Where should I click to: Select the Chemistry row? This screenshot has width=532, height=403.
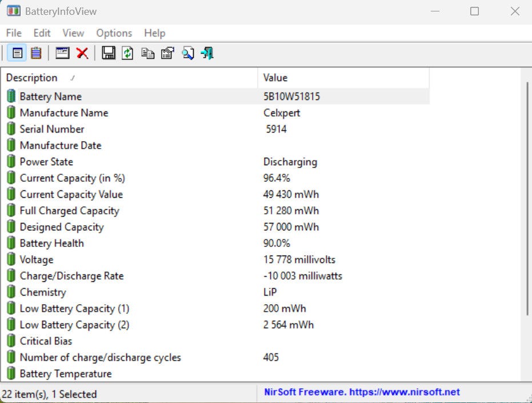pos(215,292)
